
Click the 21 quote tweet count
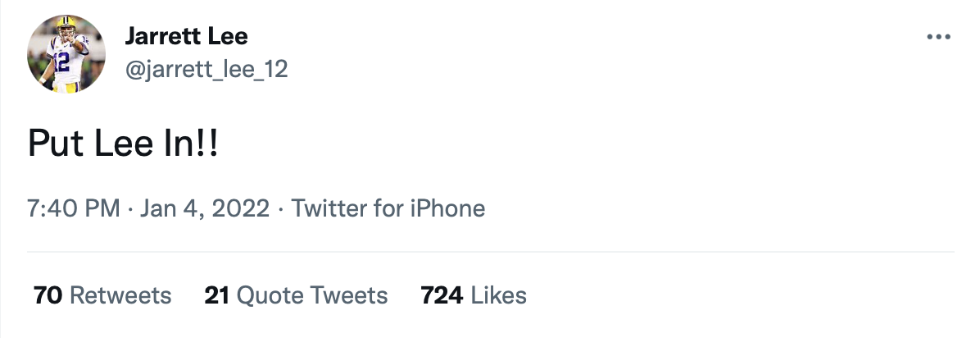[216, 295]
